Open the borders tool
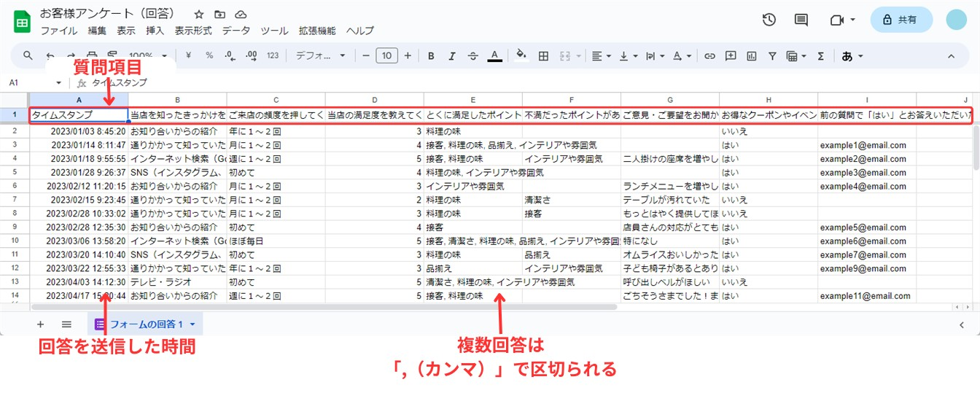Image resolution: width=980 pixels, height=401 pixels. 543,55
